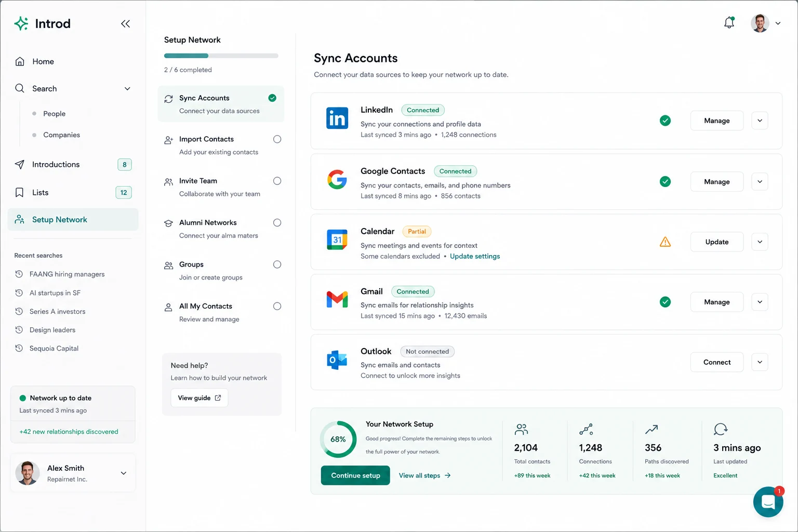Screen dimensions: 798x532
Task: Open the View all steps link
Action: click(424, 475)
